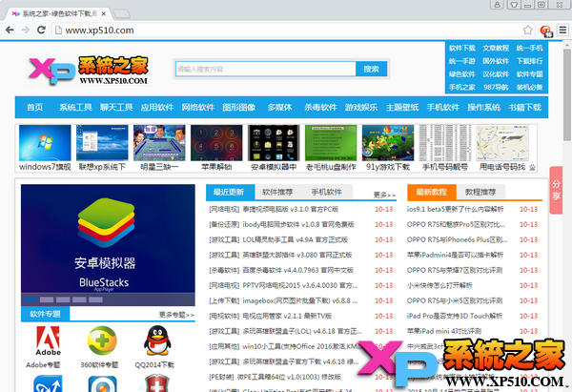Open 苹果iPad mini 4对比评测 tutorial
Viewport: 572px width, 392px height.
[x=444, y=331]
